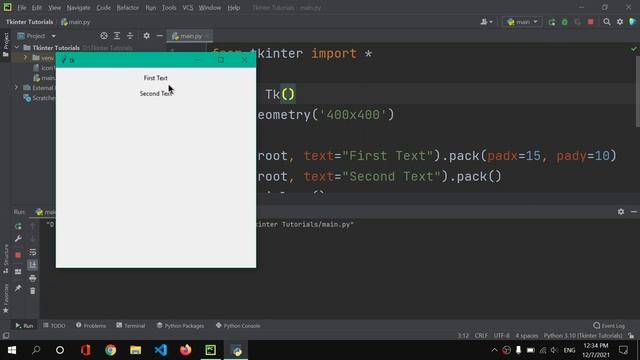Open the Event Log
The height and width of the screenshot is (360, 640).
609,326
